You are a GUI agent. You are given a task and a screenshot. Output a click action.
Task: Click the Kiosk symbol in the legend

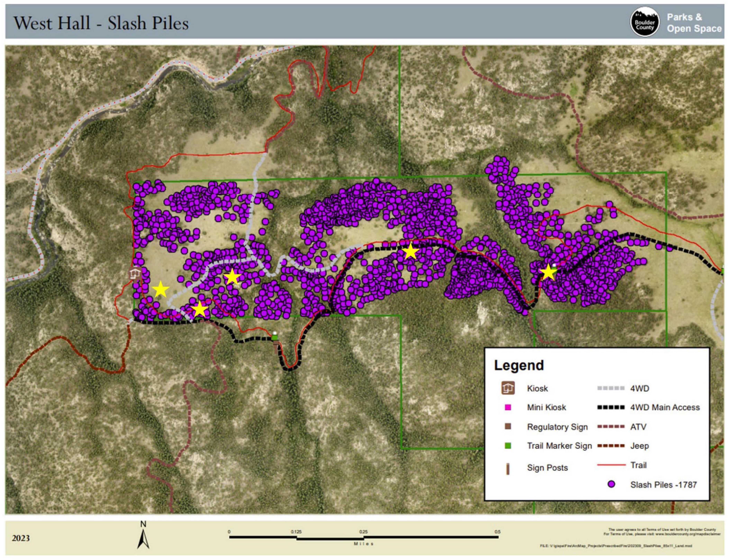(508, 388)
